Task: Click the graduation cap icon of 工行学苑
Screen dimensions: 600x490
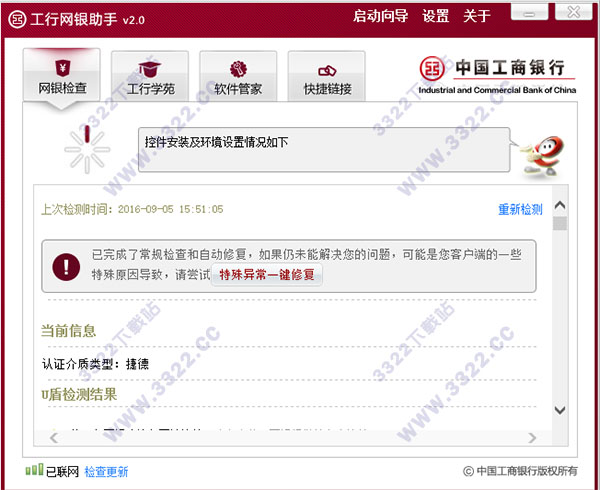Action: 150,69
